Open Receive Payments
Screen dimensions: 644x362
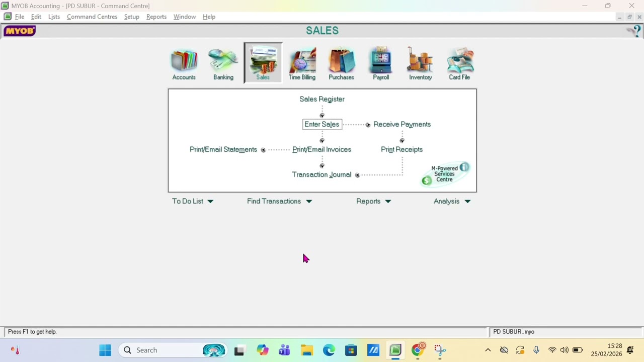pyautogui.click(x=402, y=124)
